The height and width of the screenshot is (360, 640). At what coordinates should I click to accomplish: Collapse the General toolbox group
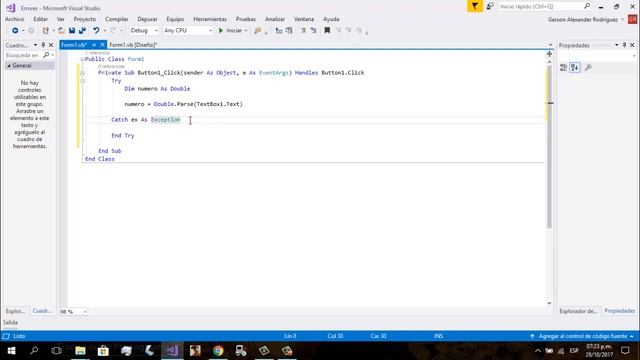[9, 66]
